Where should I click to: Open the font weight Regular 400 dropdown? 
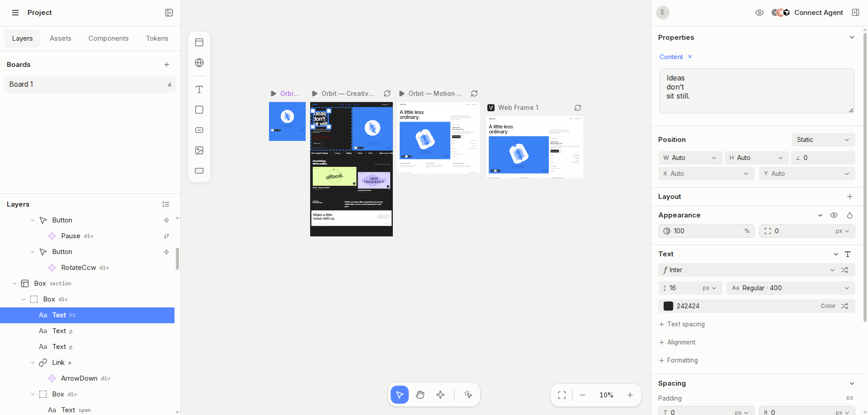[x=791, y=288]
